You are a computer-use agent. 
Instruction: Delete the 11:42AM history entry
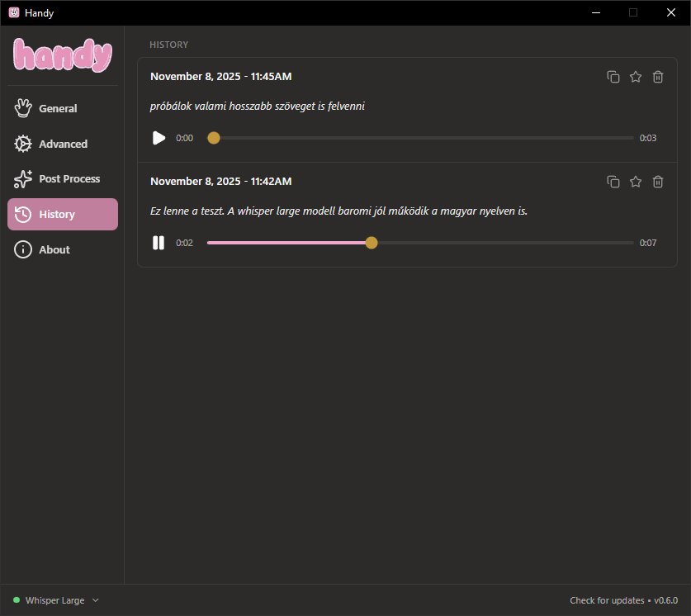click(658, 181)
